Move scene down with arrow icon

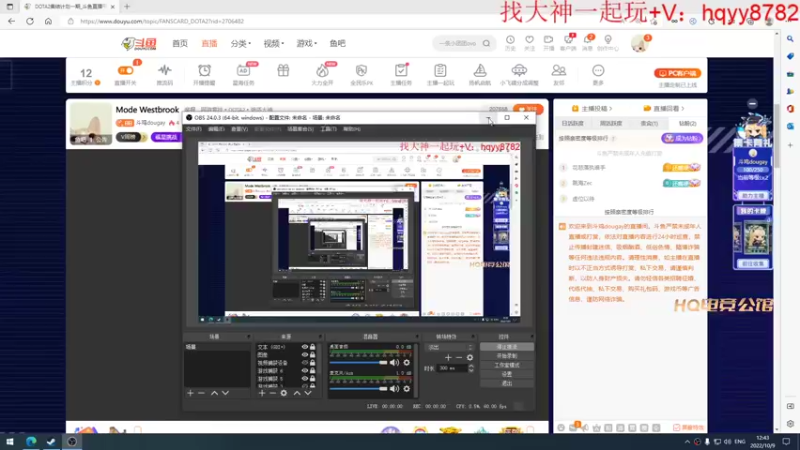pyautogui.click(x=225, y=393)
